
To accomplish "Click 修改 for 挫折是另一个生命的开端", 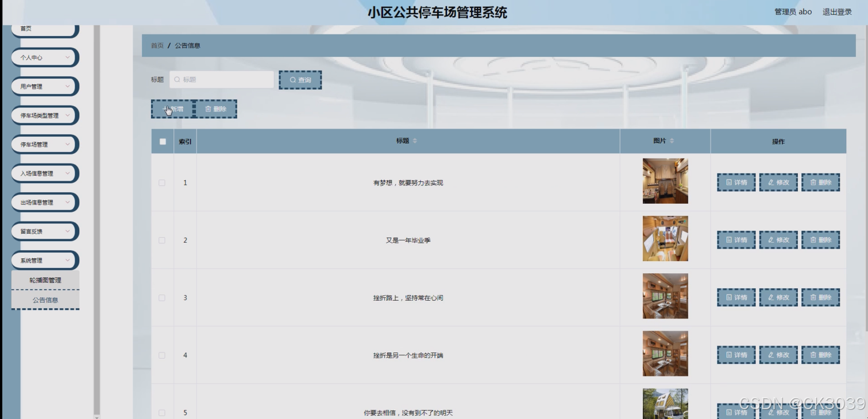I will (778, 355).
